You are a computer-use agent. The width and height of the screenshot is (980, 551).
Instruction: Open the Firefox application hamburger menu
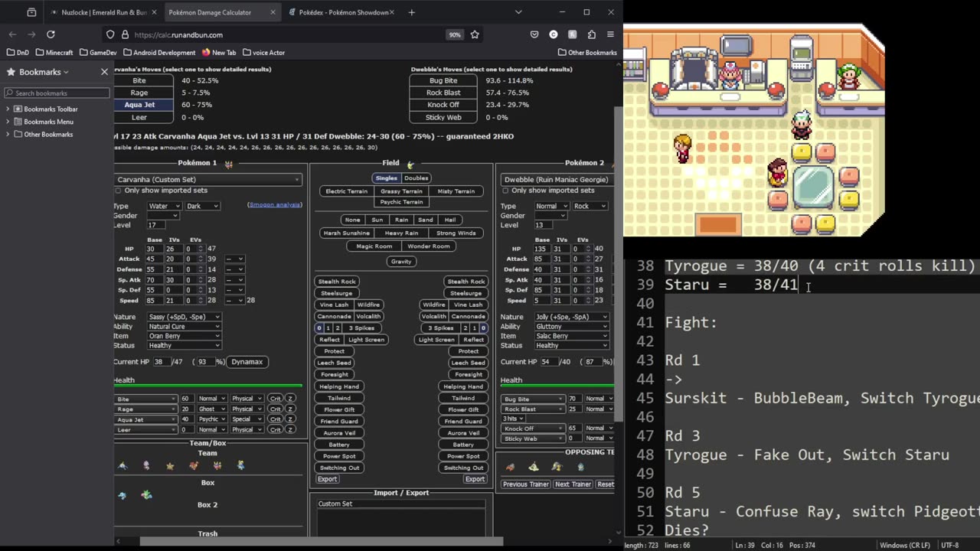(610, 34)
